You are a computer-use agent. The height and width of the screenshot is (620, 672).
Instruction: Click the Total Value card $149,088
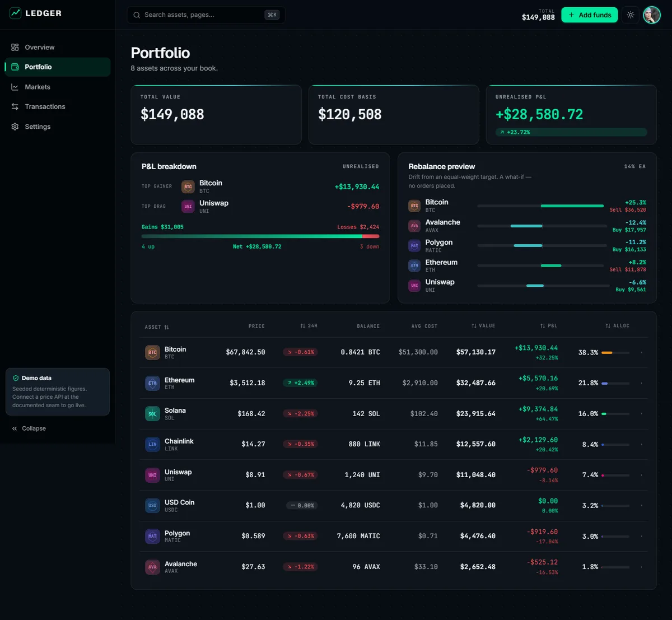point(216,115)
